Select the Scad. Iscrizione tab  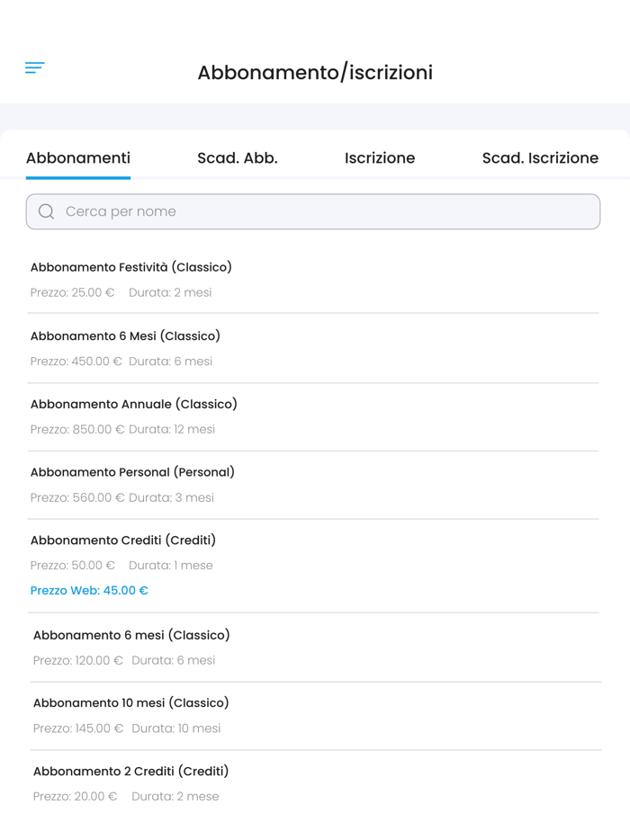pos(541,157)
